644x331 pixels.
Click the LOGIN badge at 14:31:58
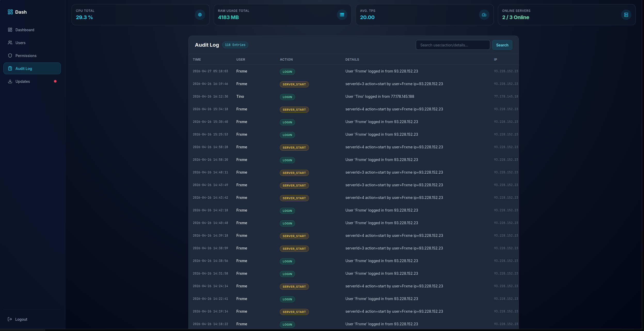(x=287, y=274)
